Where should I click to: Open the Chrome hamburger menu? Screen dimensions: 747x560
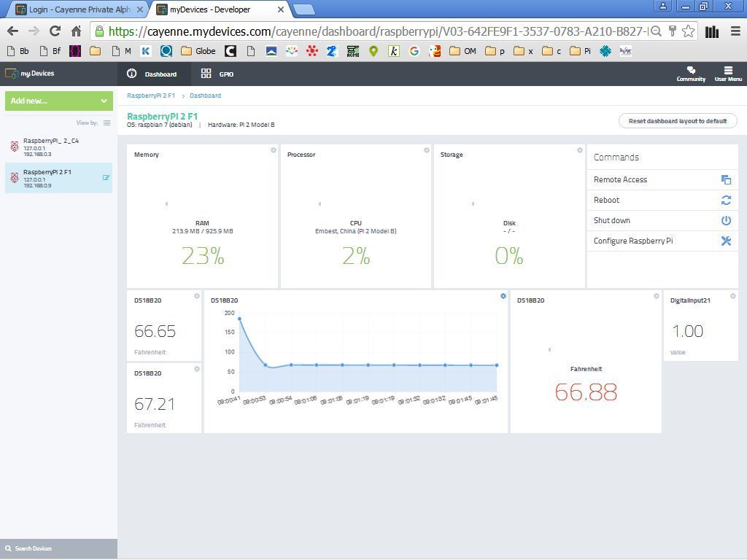735,31
